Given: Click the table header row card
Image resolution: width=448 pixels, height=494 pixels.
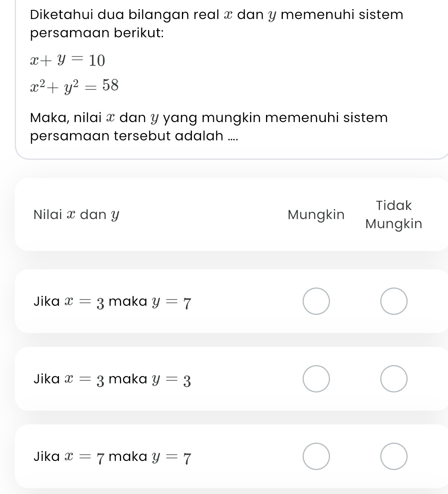Looking at the screenshot, I should [224, 215].
